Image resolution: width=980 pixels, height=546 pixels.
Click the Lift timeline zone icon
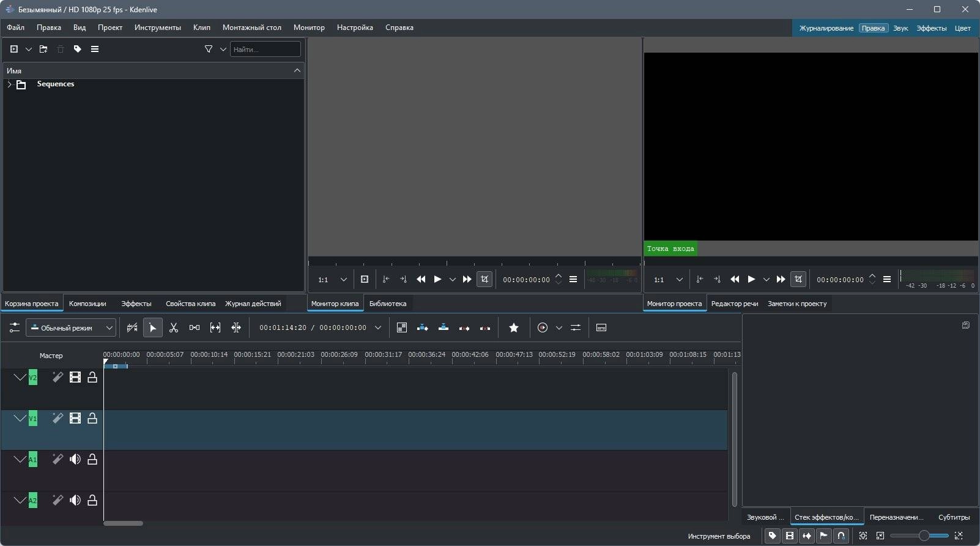coord(485,328)
